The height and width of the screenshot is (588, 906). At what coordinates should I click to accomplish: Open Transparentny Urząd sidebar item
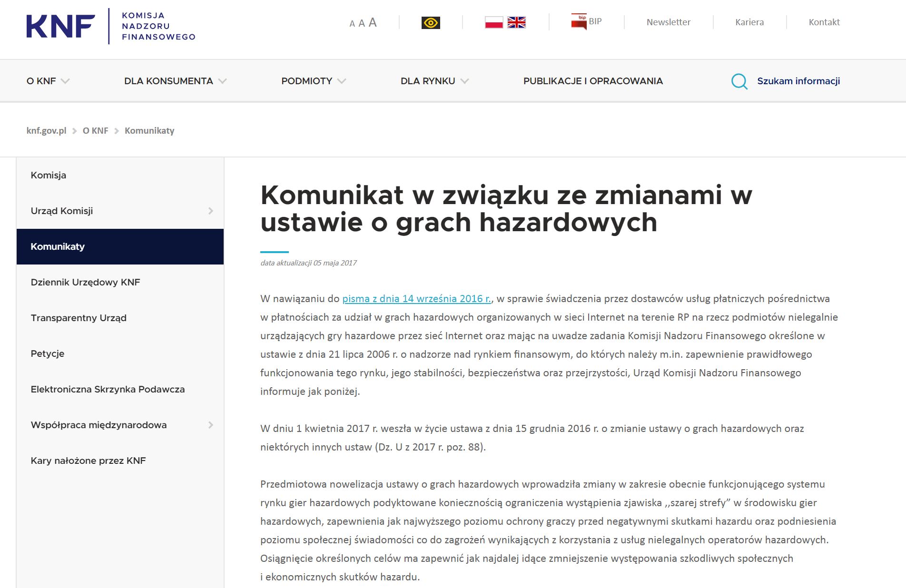pos(120,318)
